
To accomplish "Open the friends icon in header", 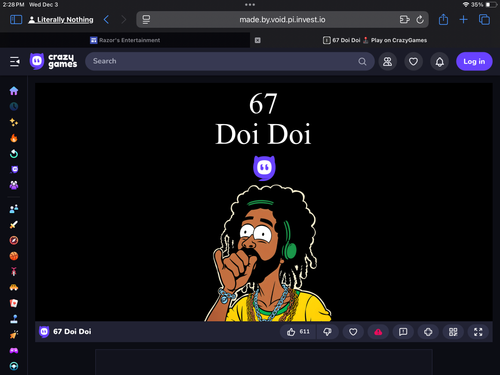I will 387,61.
